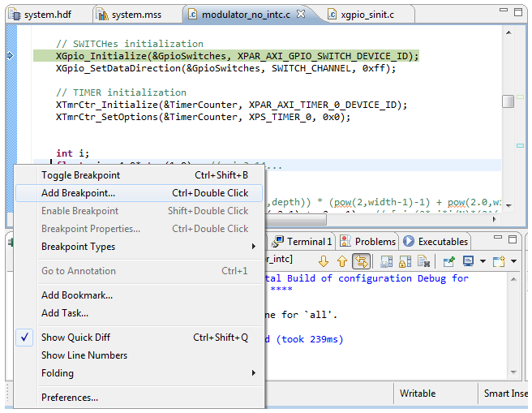Screen dimensions: 532x413
Task: Open the display console dropdown arrow
Action: coord(483,261)
